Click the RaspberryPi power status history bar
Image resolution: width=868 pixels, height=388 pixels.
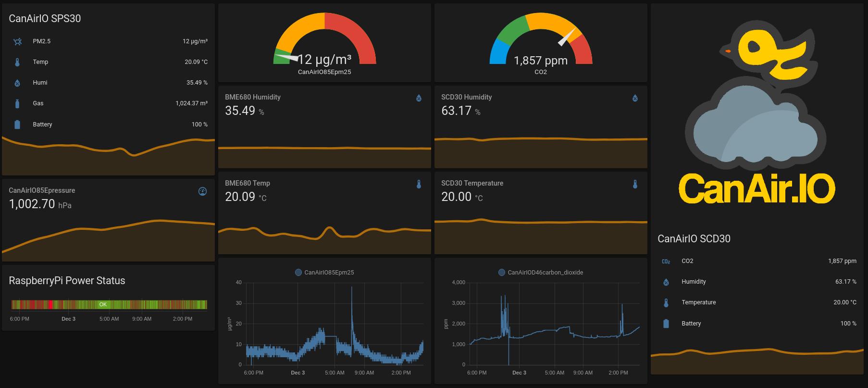coord(109,304)
